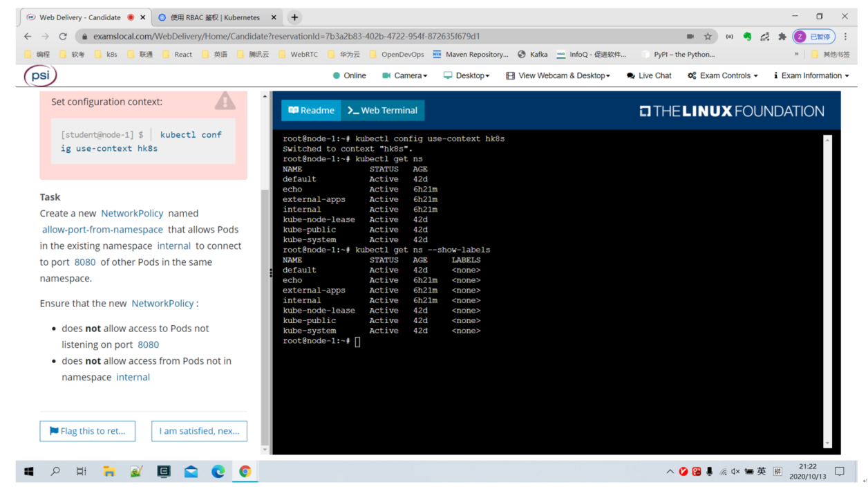Open the PyPI – the Python bookmark
Screen dimensions: 868x487
678,54
